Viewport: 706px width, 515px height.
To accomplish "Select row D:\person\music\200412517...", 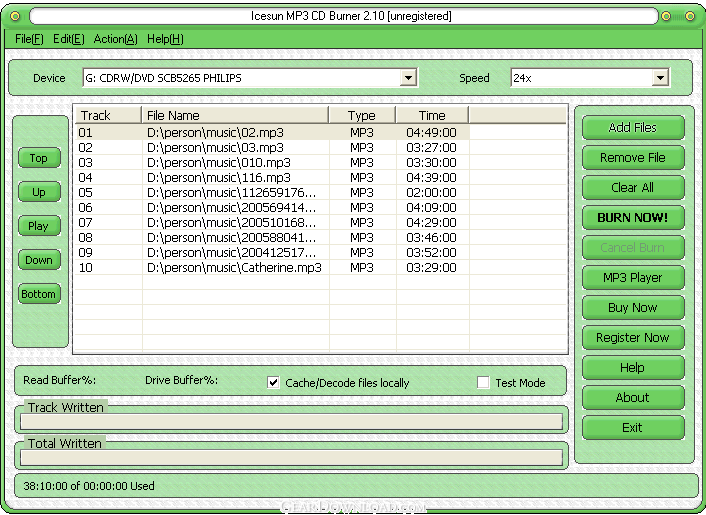I will (x=272, y=253).
